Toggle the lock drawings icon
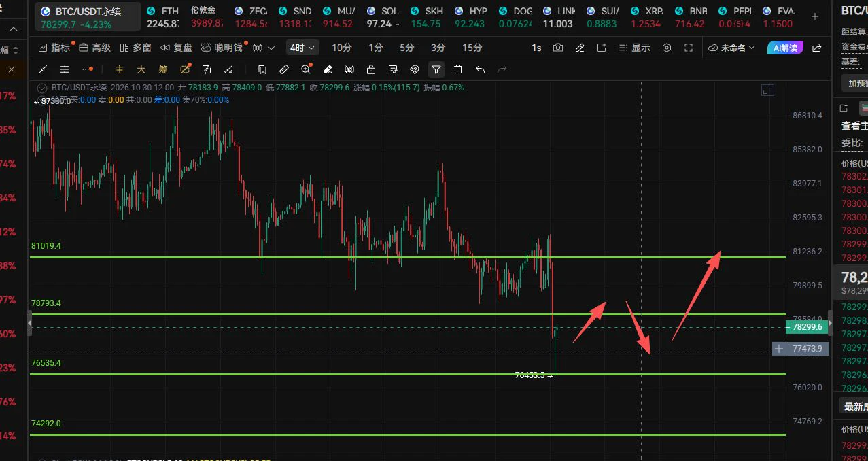This screenshot has width=868, height=461. 371,69
